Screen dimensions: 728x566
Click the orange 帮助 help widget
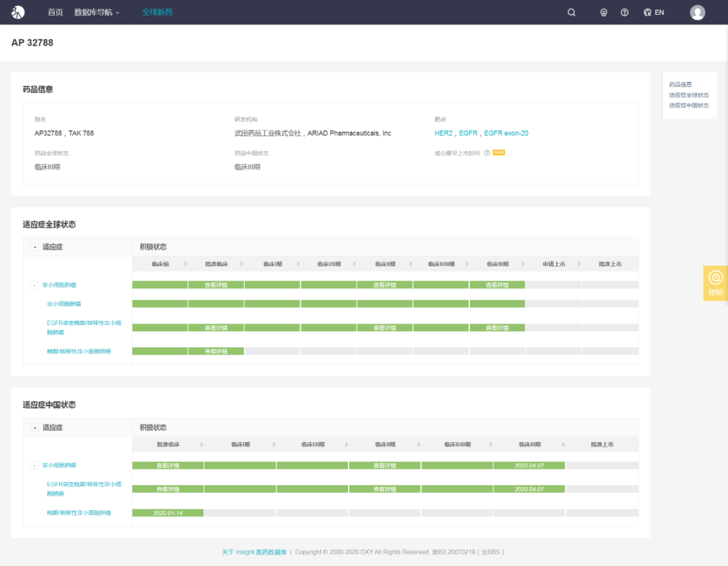click(x=715, y=283)
